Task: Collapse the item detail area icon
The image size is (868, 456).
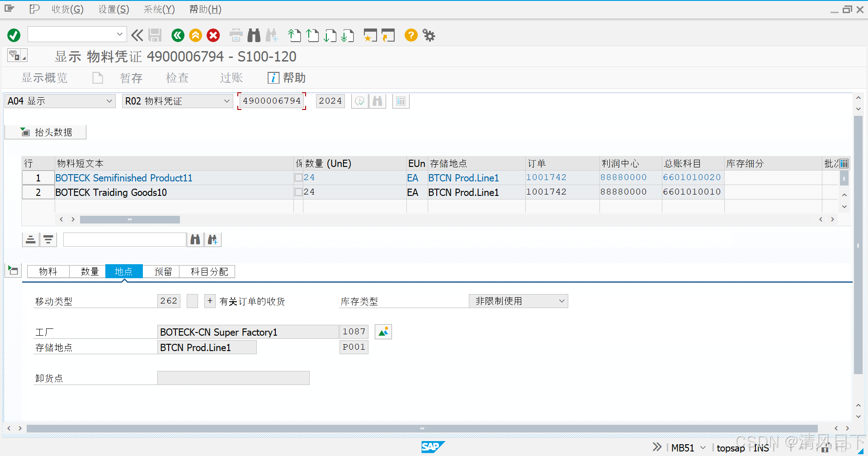Action: 13,271
